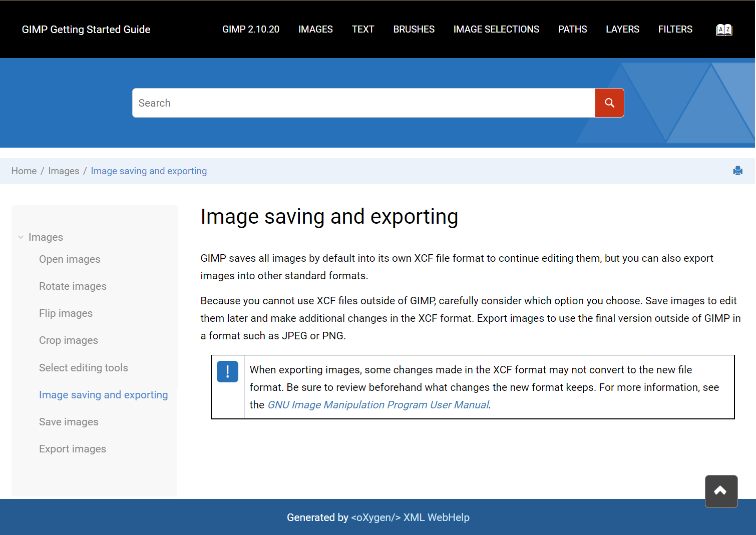This screenshot has width=756, height=535.
Task: Open the Crop images topic
Action: point(69,340)
